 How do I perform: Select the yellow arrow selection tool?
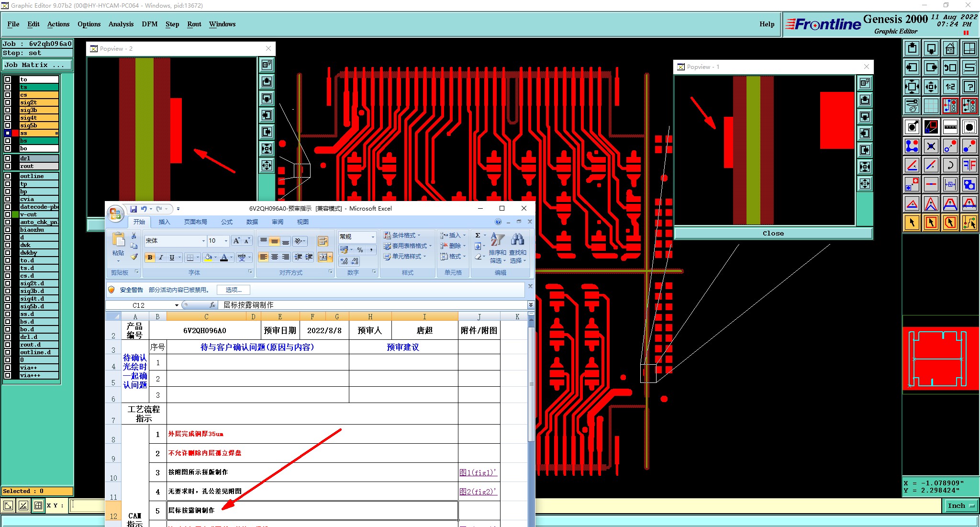tap(912, 223)
